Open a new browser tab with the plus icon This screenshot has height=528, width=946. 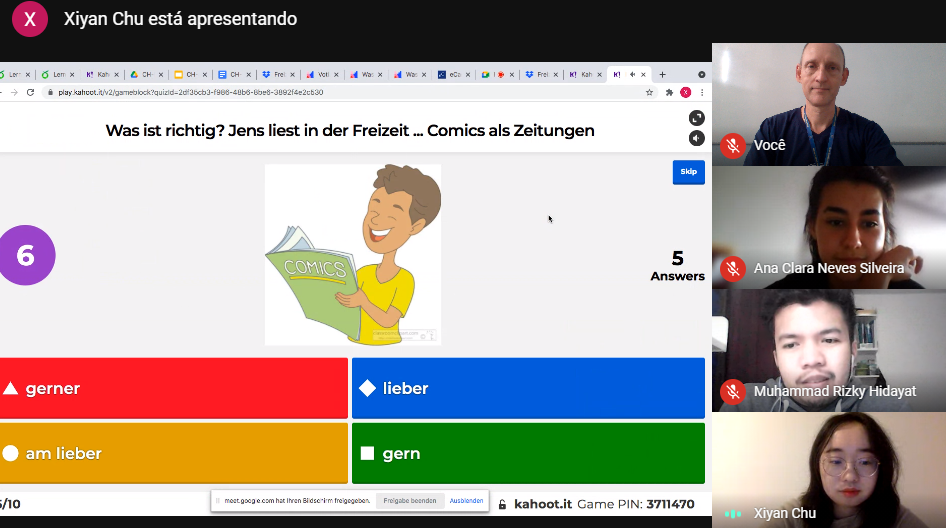point(662,74)
